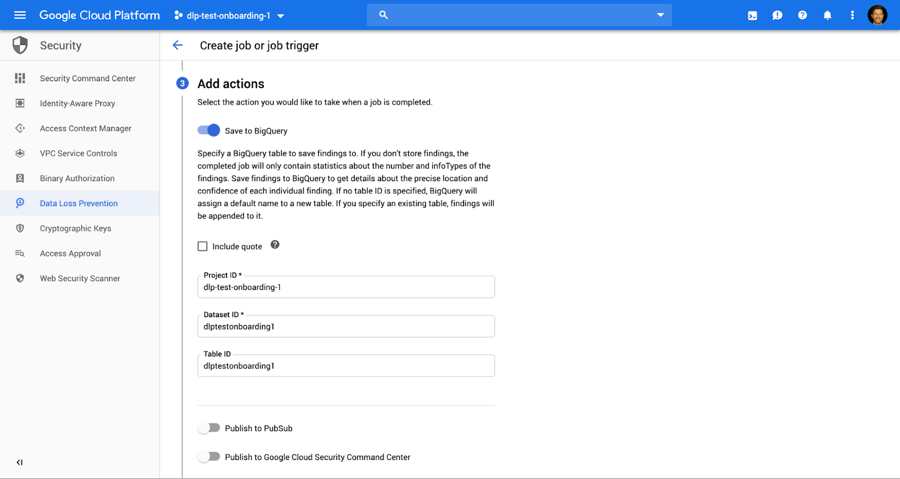Click help icon beside Include quote
Viewport: 900px width, 479px height.
(x=275, y=245)
